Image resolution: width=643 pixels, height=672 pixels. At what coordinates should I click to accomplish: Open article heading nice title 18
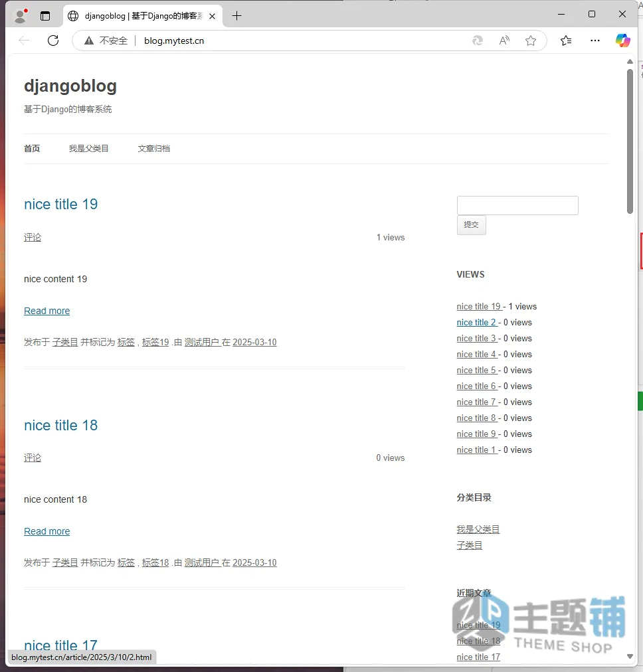[x=61, y=425]
